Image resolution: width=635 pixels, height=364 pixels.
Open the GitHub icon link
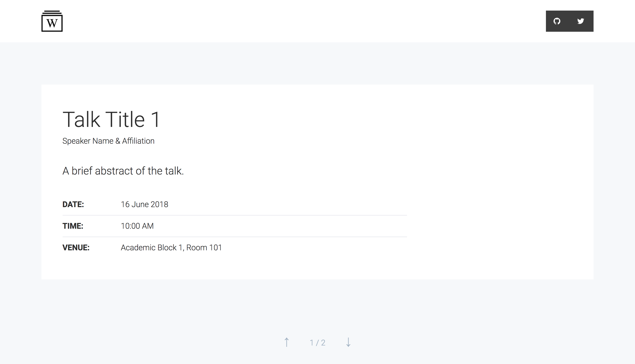point(557,21)
